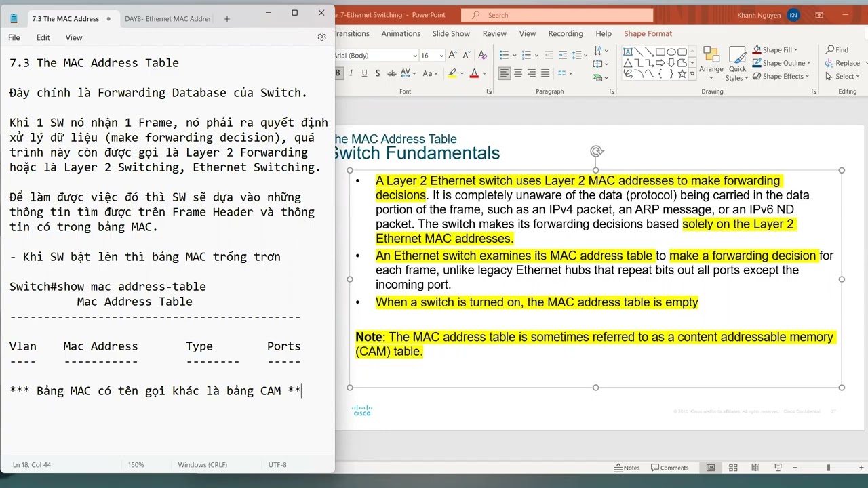The height and width of the screenshot is (488, 868).
Task: Convert to SmartArt icon
Action: coord(600,77)
